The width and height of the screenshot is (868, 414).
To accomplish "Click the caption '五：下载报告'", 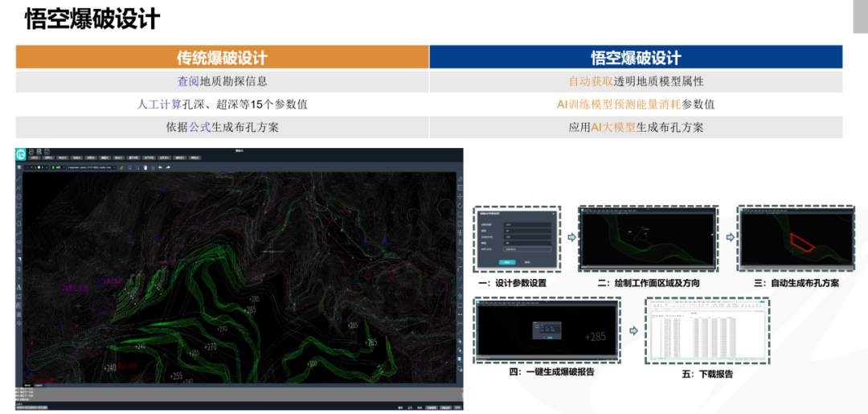I will pos(707,374).
